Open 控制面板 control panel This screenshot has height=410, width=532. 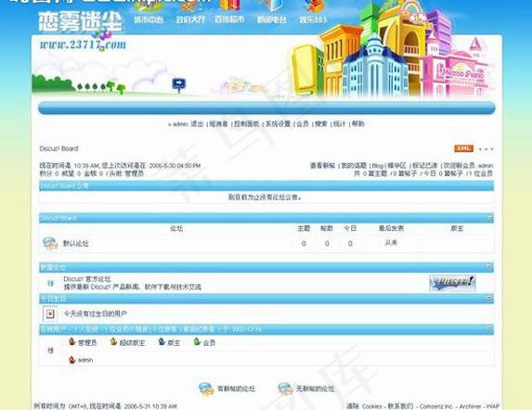(247, 124)
